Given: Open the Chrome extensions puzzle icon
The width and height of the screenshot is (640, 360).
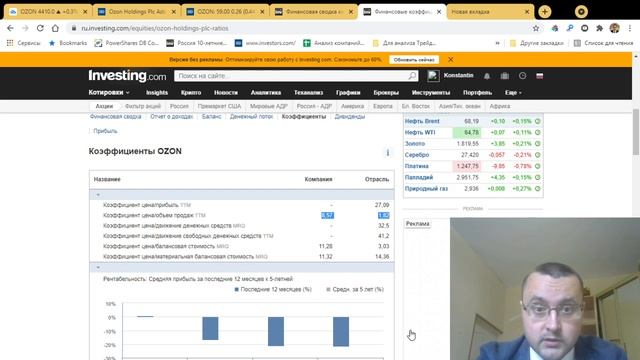Looking at the screenshot, I should [600, 28].
